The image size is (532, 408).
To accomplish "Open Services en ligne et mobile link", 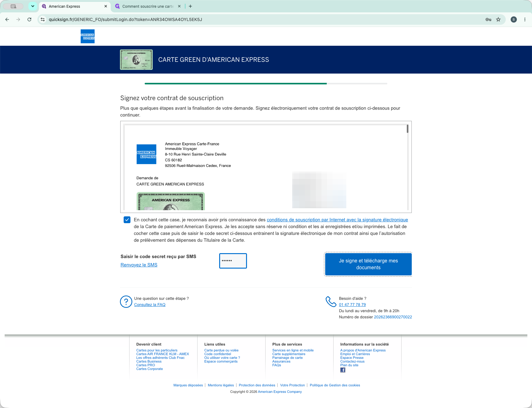I will coord(293,351).
